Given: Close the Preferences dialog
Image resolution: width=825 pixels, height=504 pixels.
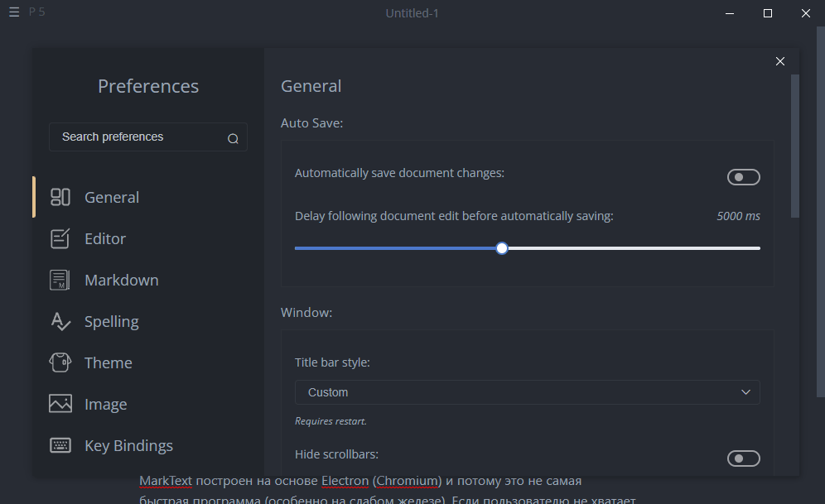Looking at the screenshot, I should click(x=779, y=61).
